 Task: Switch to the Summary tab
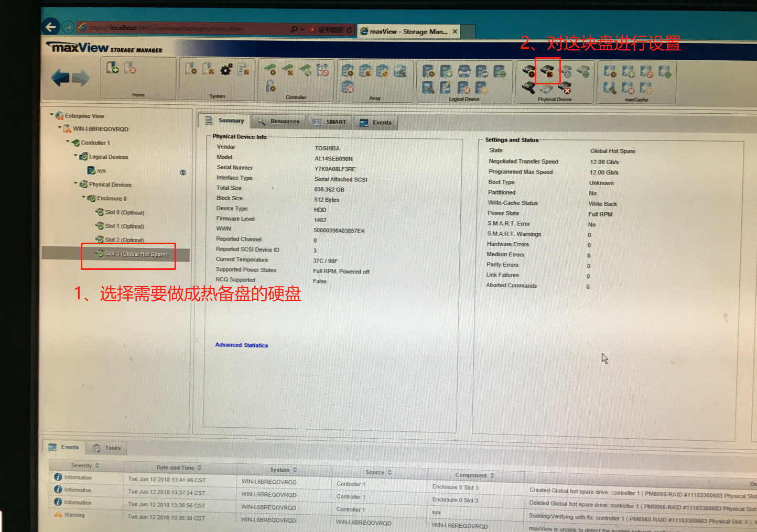point(224,121)
